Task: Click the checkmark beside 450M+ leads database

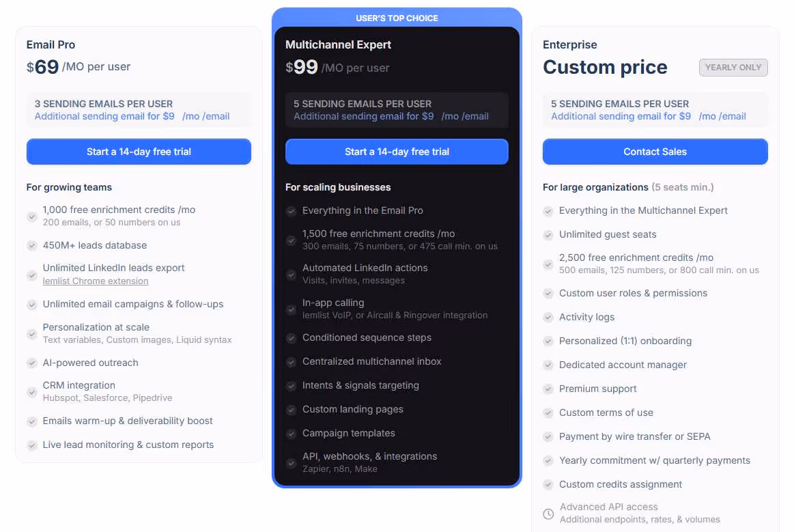Action: tap(32, 245)
